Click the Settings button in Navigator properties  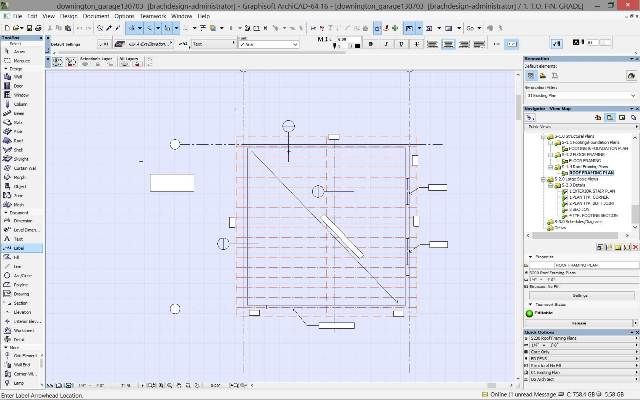coord(578,296)
